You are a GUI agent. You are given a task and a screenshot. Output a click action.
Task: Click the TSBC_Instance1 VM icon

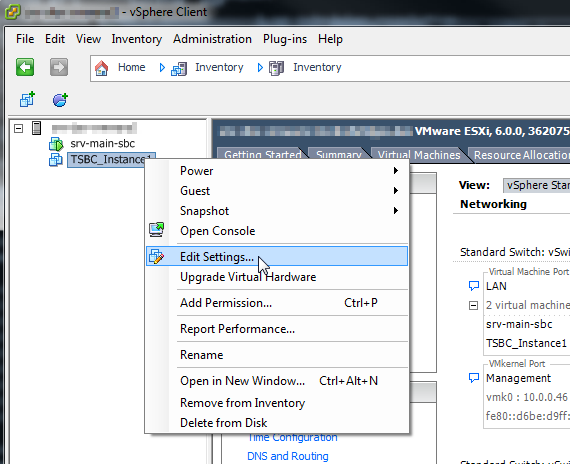pyautogui.click(x=56, y=160)
